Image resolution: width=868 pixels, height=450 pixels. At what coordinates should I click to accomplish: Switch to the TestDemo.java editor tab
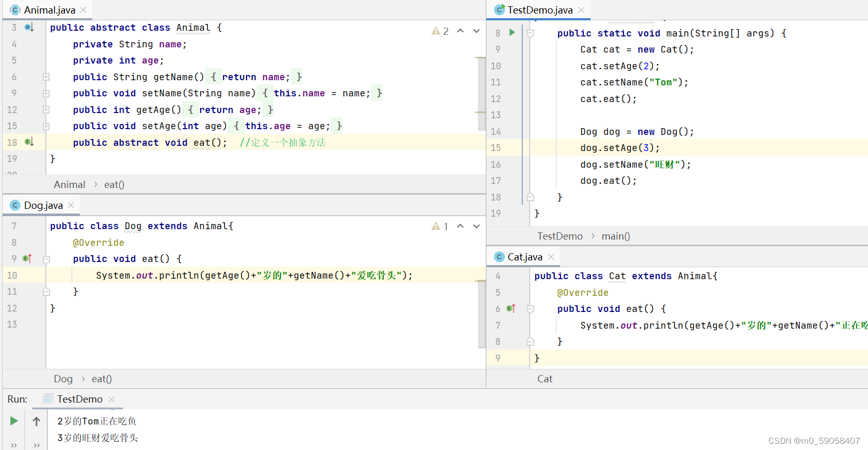[540, 10]
